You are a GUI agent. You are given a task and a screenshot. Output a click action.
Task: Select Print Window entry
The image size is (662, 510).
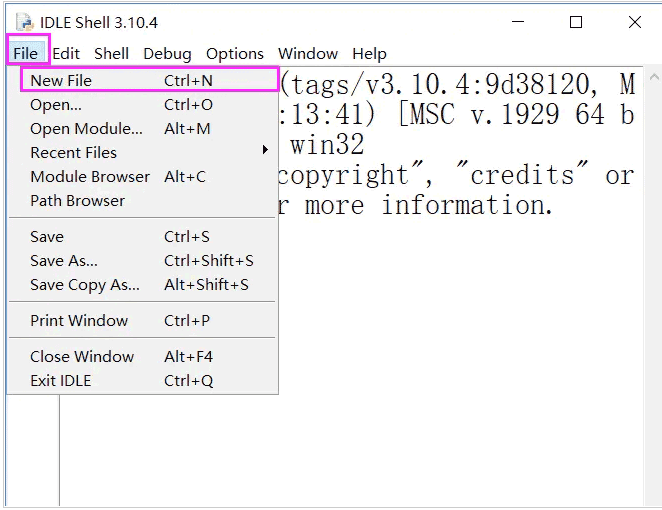143,320
